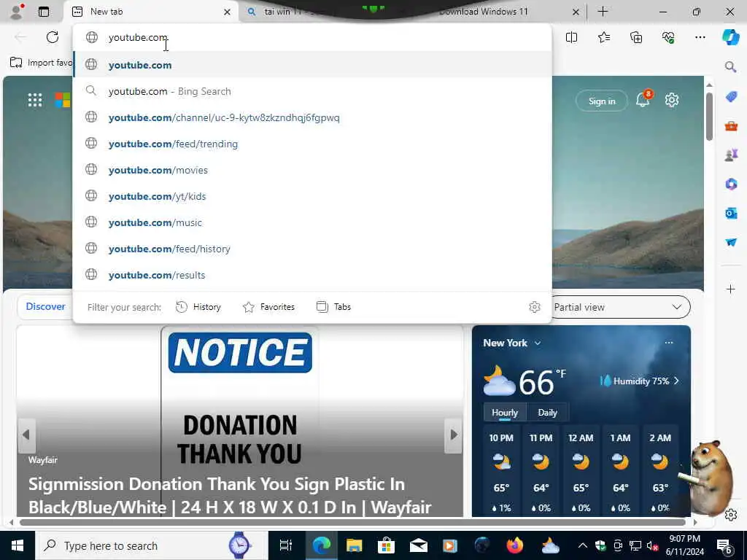The image size is (747, 560).
Task: Open the tab actions menu icon
Action: 43,12
